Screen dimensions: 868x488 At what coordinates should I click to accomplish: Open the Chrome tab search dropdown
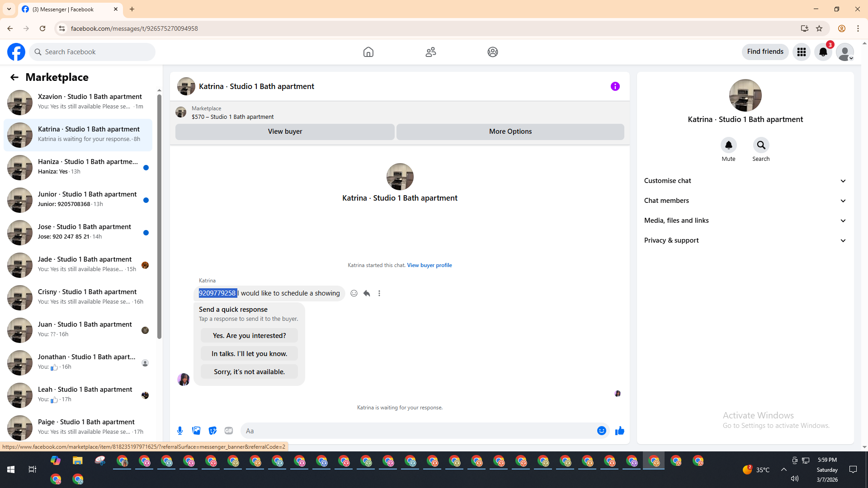[x=9, y=9]
